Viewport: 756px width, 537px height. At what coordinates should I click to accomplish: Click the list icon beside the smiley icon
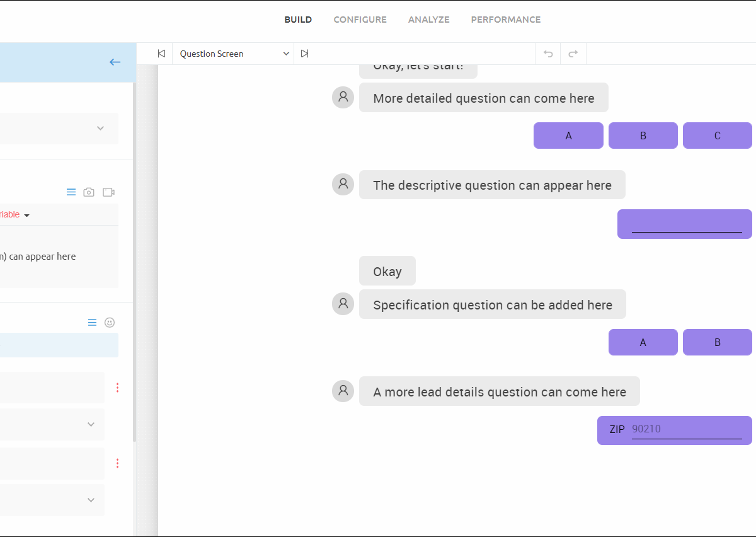[x=93, y=323]
